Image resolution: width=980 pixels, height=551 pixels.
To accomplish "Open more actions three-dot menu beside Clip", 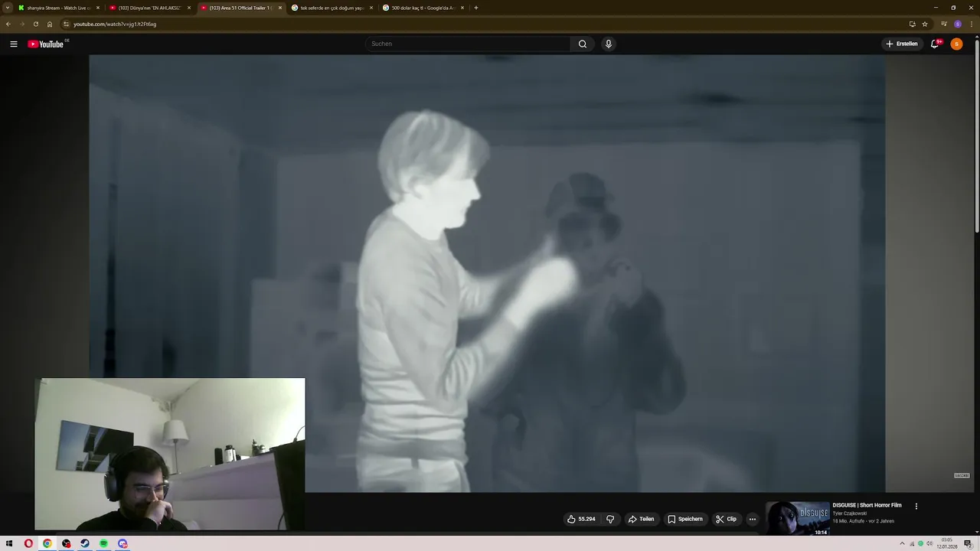I will point(752,519).
